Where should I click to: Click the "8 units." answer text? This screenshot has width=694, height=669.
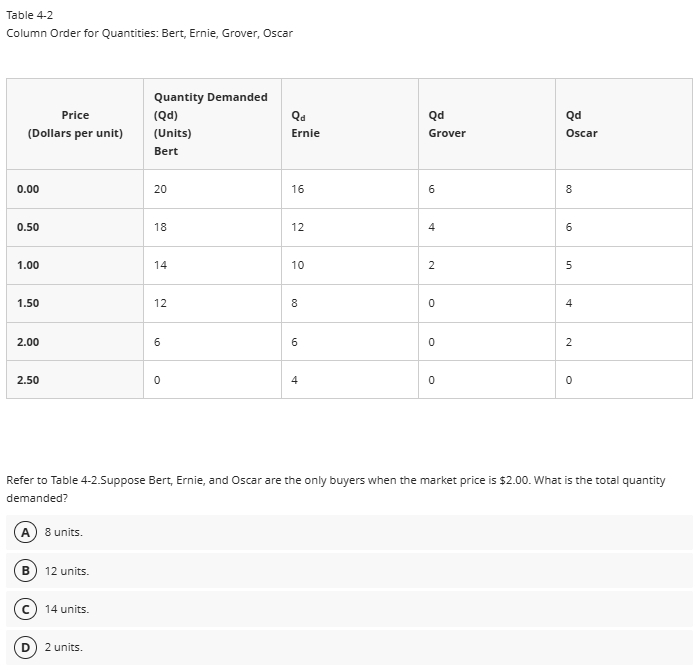coord(64,532)
